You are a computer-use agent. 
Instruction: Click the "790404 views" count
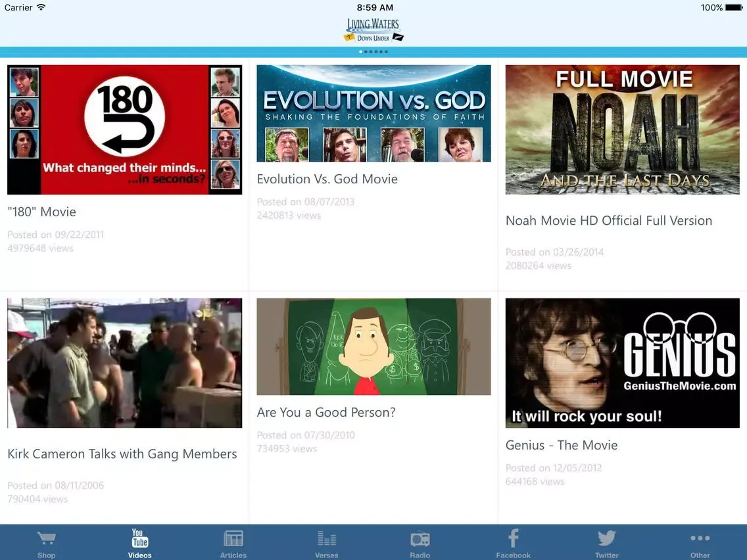(37, 499)
